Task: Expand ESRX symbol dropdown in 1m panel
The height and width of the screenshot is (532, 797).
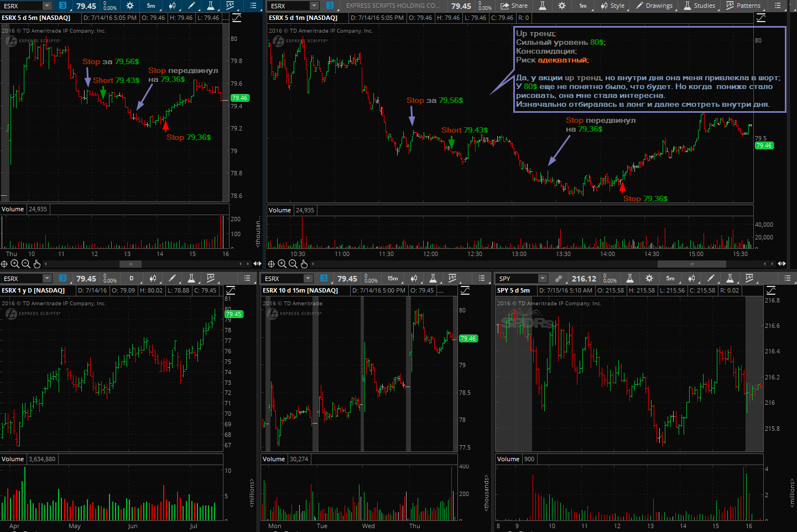Action: click(314, 6)
